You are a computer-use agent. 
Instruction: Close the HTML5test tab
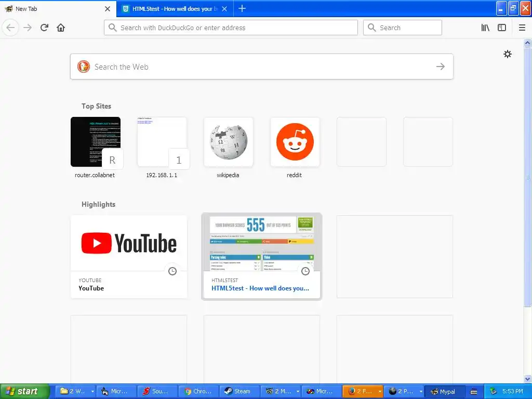pyautogui.click(x=224, y=9)
